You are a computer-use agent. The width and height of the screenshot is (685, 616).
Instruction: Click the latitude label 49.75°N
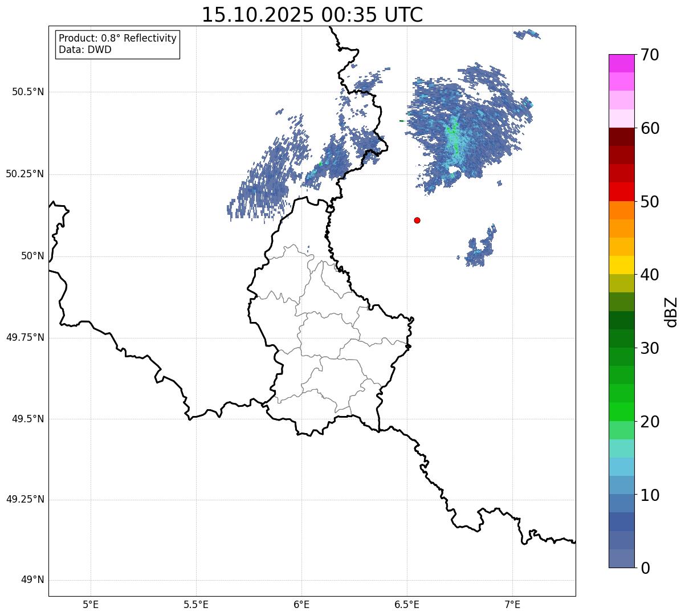(25, 337)
